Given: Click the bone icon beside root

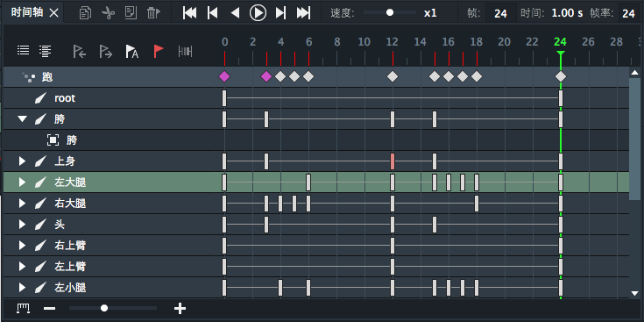Looking at the screenshot, I should [x=39, y=98].
